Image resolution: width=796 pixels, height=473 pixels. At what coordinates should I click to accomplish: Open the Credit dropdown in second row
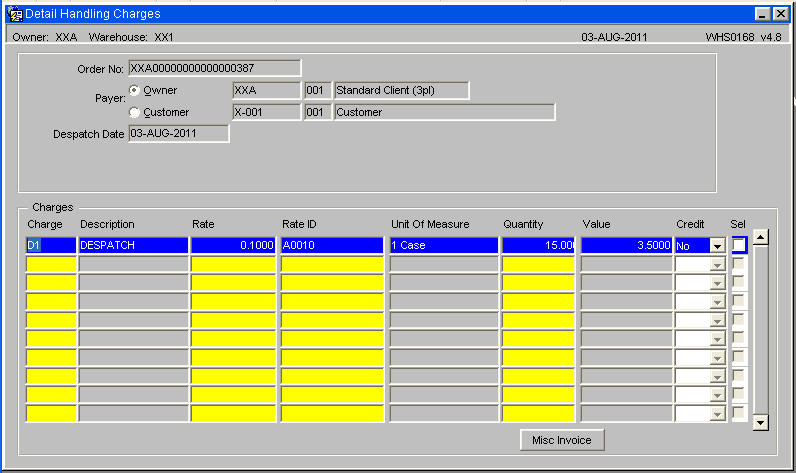coord(717,265)
